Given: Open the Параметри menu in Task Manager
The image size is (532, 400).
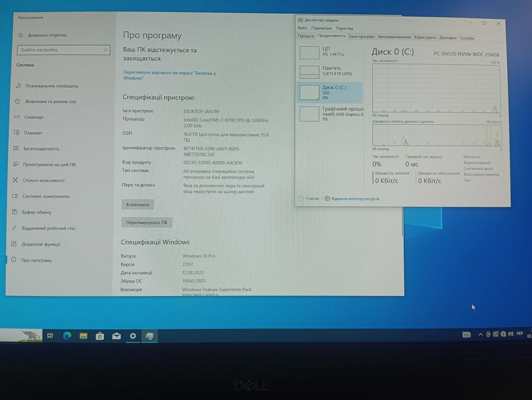Looking at the screenshot, I should tap(321, 28).
